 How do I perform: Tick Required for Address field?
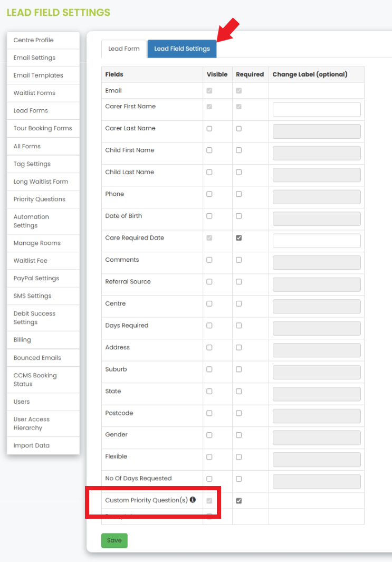pyautogui.click(x=238, y=347)
